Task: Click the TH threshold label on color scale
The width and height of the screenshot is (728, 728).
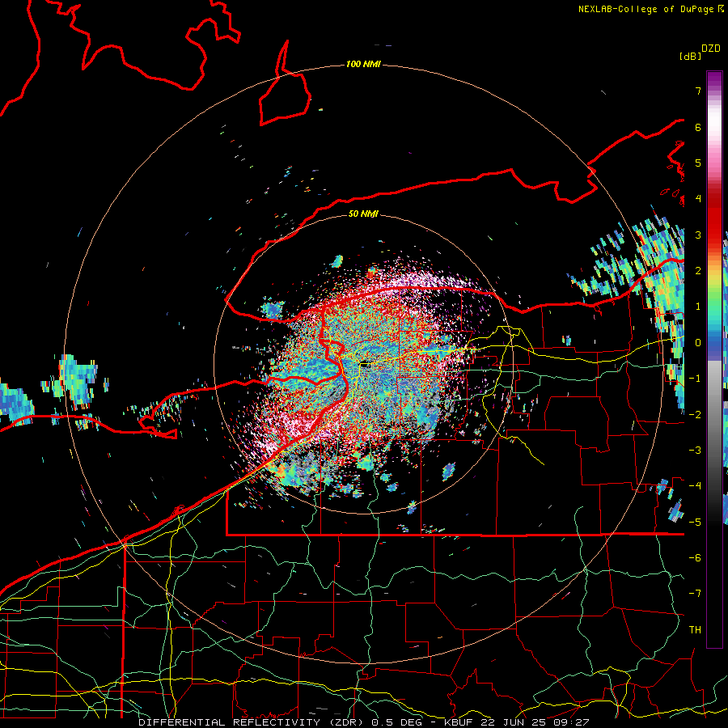Action: 695,630
